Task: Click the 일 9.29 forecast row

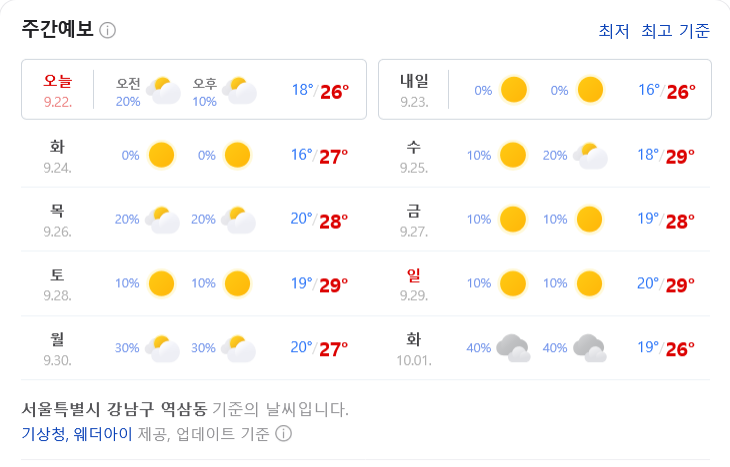Action: pos(544,284)
